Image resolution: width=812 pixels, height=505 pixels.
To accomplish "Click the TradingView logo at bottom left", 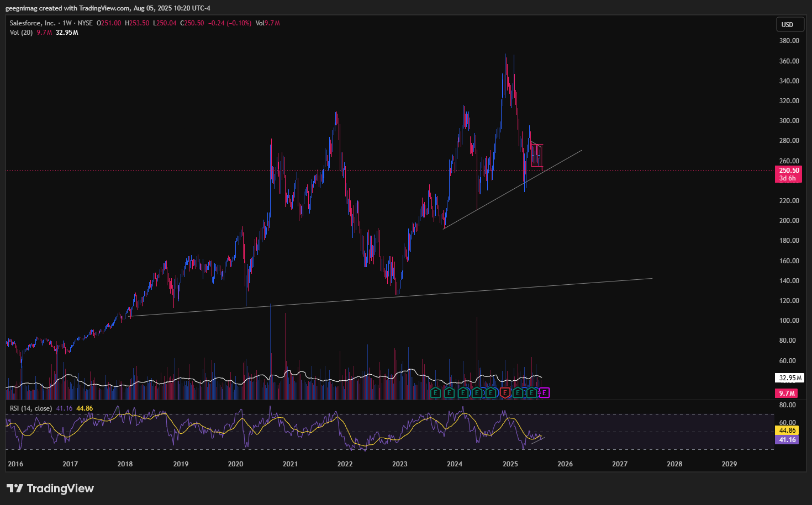I will tap(50, 488).
